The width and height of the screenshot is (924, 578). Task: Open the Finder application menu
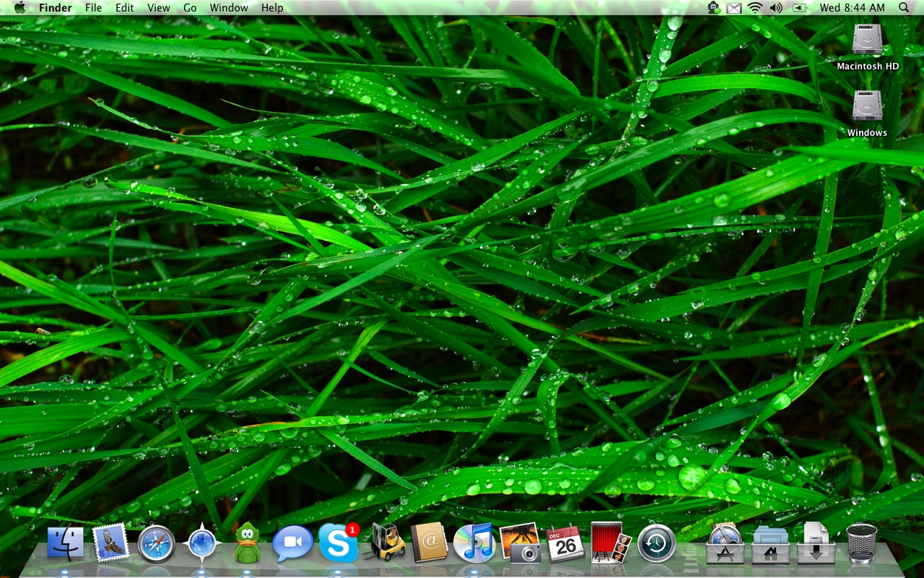click(x=55, y=8)
